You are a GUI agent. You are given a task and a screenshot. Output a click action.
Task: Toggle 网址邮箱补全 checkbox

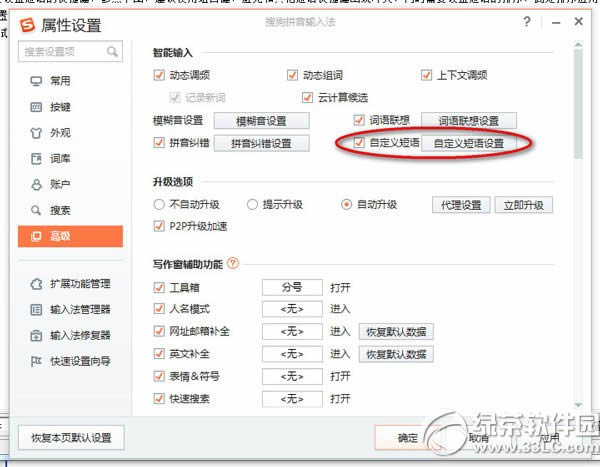[x=159, y=331]
